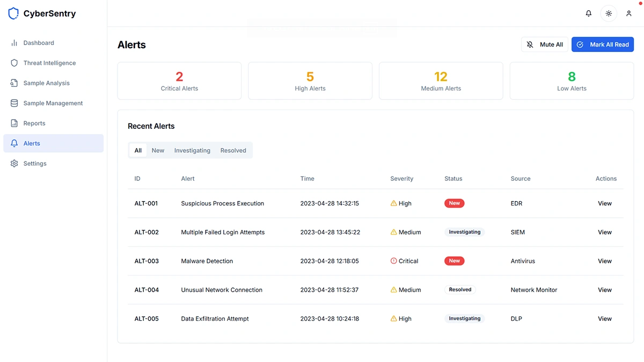The height and width of the screenshot is (362, 644).
Task: Click the Threat Intelligence shield icon
Action: coord(14,63)
